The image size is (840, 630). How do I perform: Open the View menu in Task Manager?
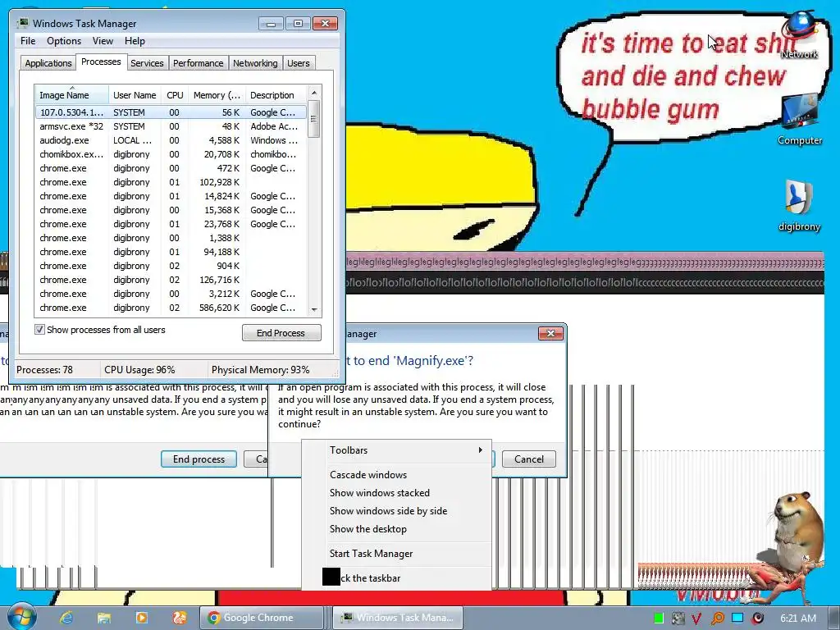tap(103, 41)
